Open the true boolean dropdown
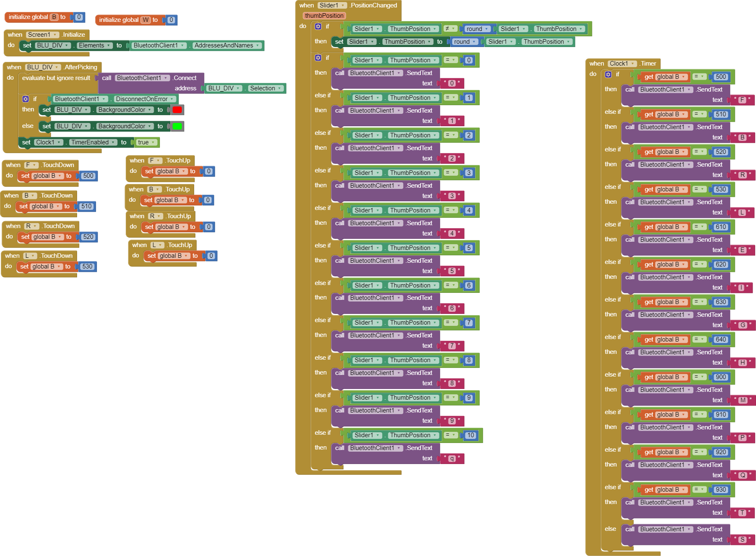This screenshot has height=556, width=756. tap(146, 142)
